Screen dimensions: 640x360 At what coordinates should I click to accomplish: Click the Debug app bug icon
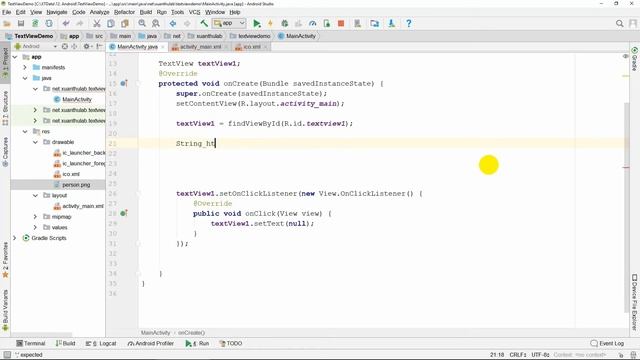pos(284,24)
